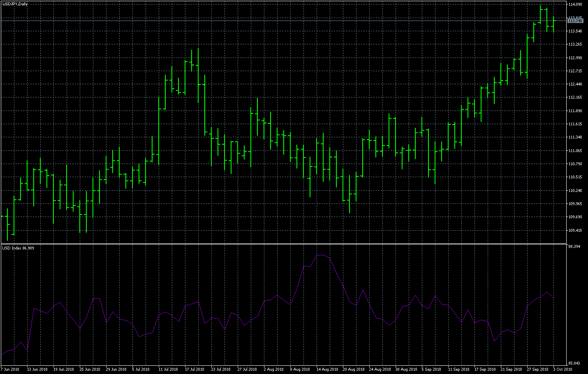
Task: Select the 85.043 indicator scale minimum label
Action: point(574,363)
